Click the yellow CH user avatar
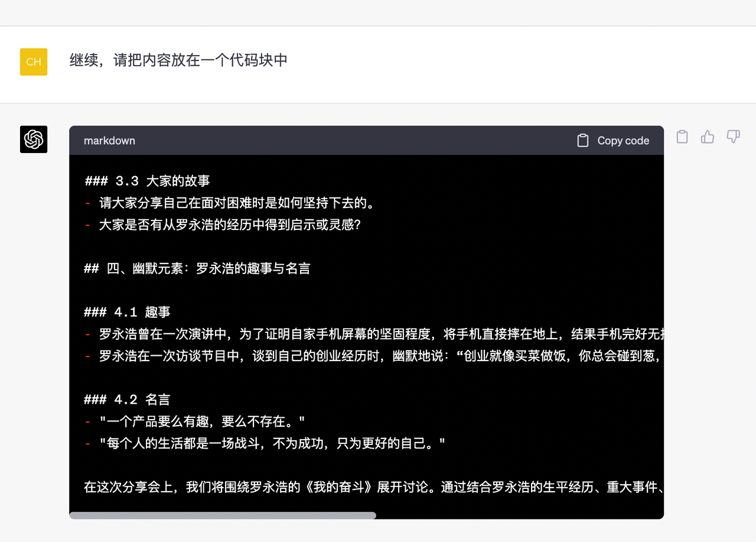This screenshot has width=756, height=542. pos(33,61)
